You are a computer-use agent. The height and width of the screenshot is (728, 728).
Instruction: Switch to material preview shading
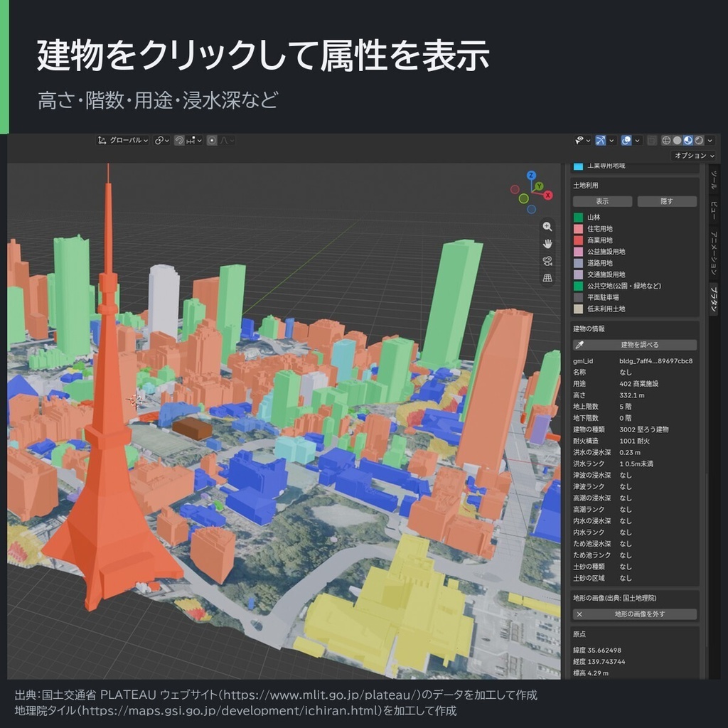688,140
